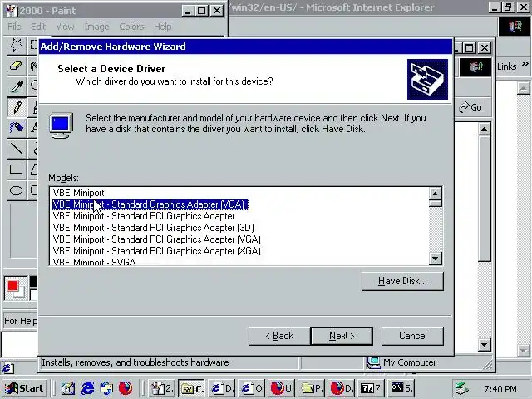Click the inner Internet Explorer scrollbar down arrow
This screenshot has height=399, width=532.
(484, 345)
